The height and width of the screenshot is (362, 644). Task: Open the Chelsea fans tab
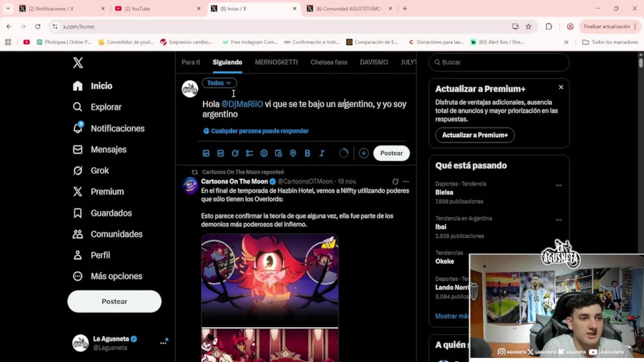[329, 62]
